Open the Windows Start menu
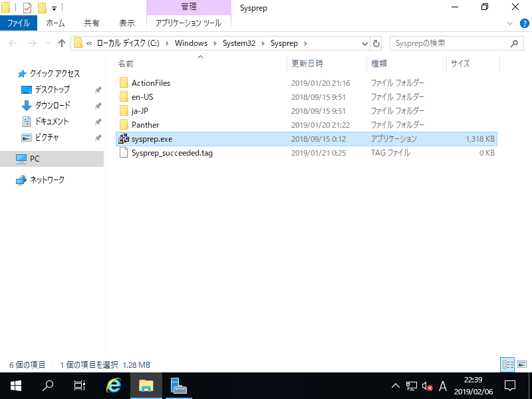 point(16,386)
